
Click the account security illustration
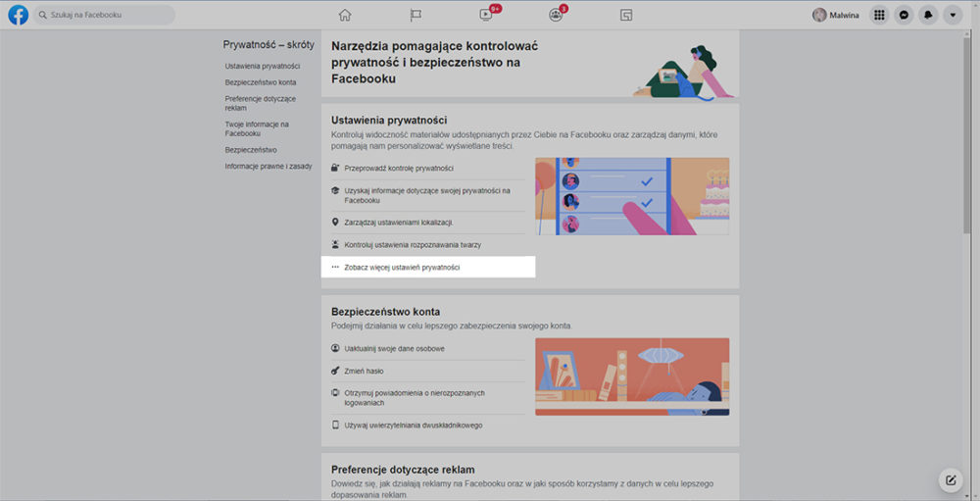click(632, 377)
